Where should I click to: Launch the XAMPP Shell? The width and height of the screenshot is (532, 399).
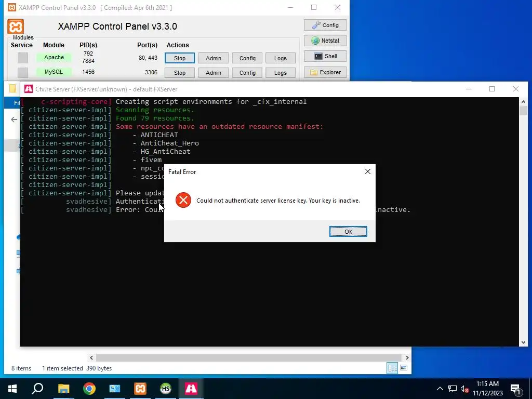pos(325,56)
